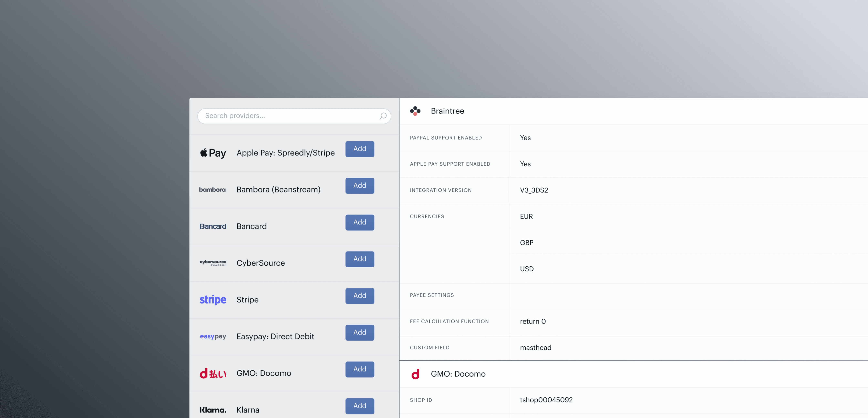The height and width of the screenshot is (418, 868).
Task: Click the Braintree logo in header
Action: [415, 111]
